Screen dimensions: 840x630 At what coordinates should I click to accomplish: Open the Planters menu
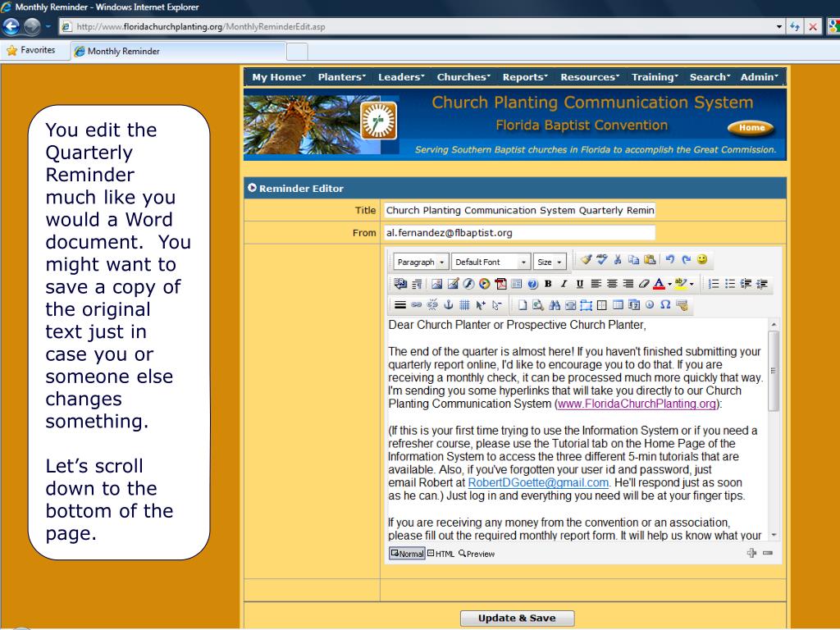[342, 77]
